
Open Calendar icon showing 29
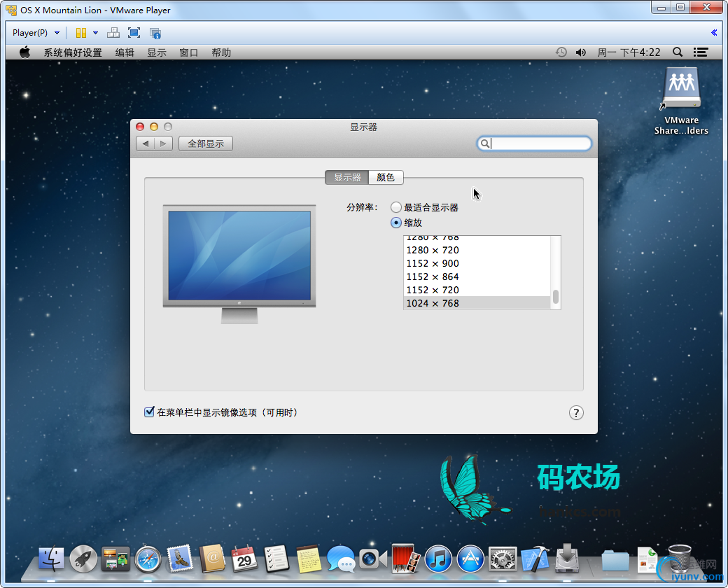(x=244, y=559)
